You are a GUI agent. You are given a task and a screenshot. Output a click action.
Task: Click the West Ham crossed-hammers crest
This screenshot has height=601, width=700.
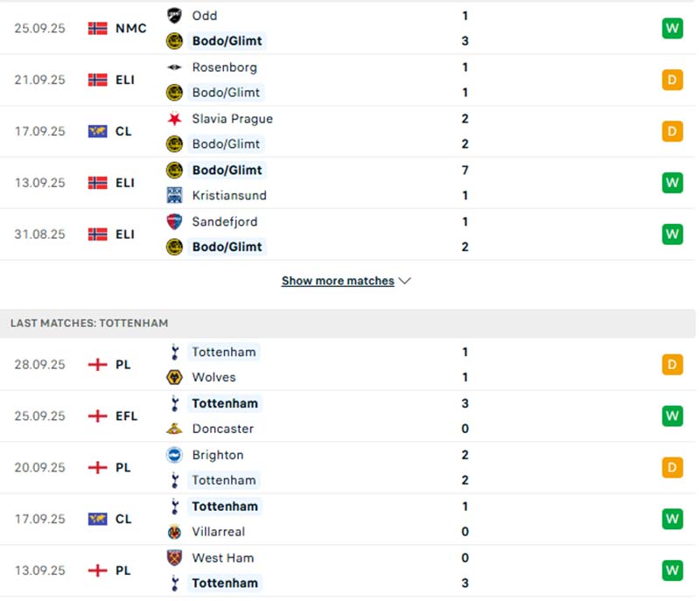175,558
